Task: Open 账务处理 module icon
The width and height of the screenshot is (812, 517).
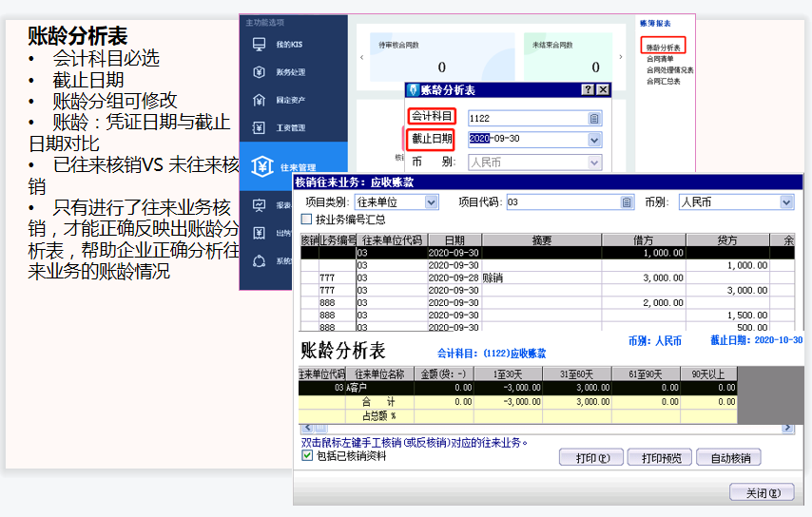Action: pos(259,72)
